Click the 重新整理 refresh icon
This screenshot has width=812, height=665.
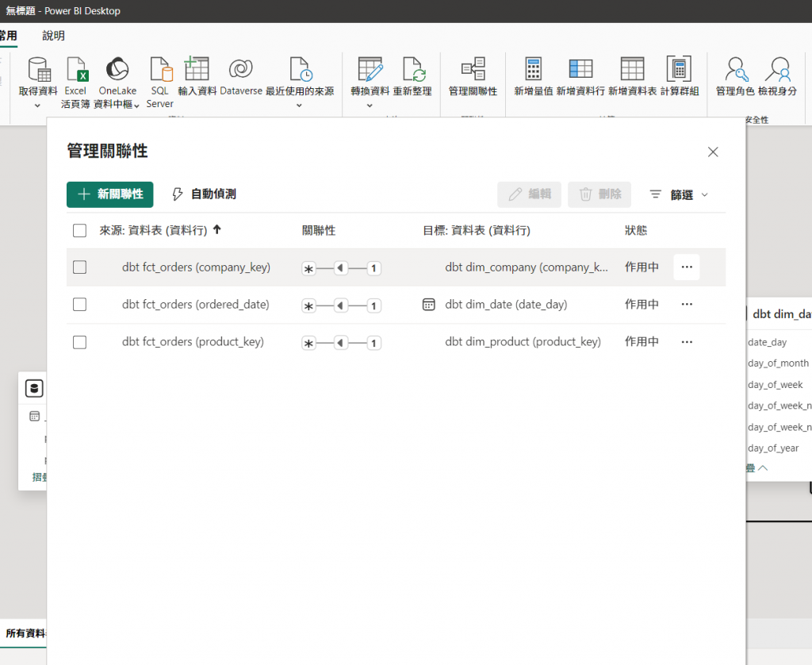click(x=414, y=70)
